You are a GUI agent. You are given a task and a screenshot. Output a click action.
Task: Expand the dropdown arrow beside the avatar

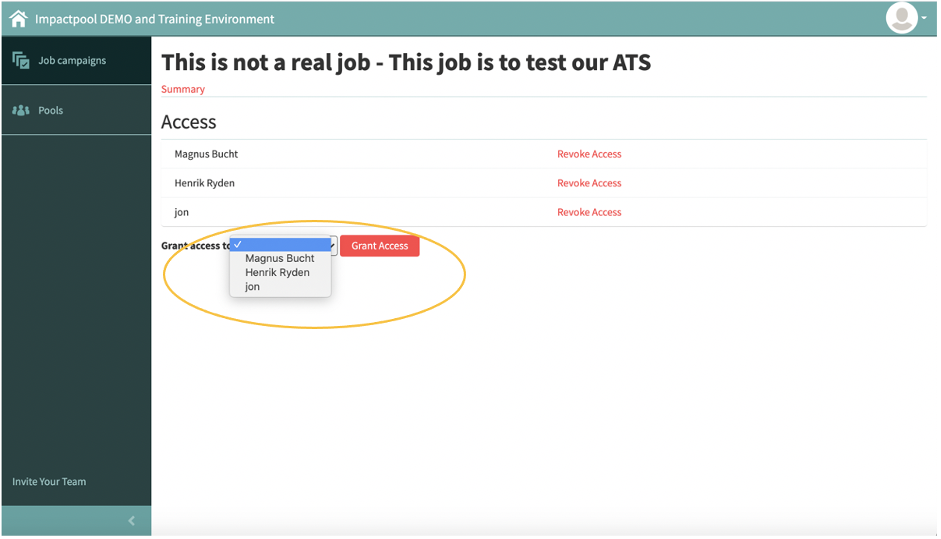coord(924,18)
